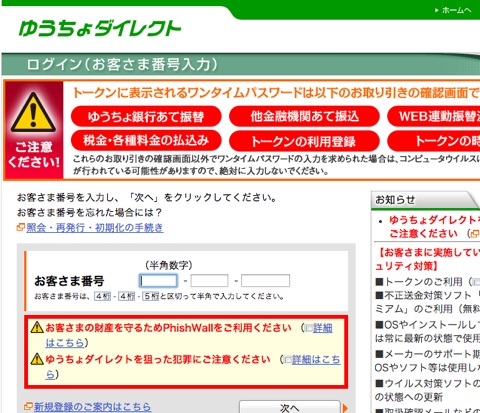Image resolution: width=480 pixels, height=413 pixels.
Task: Click warning icon next to 犯罪にご注意ください notice
Action: pos(37,359)
